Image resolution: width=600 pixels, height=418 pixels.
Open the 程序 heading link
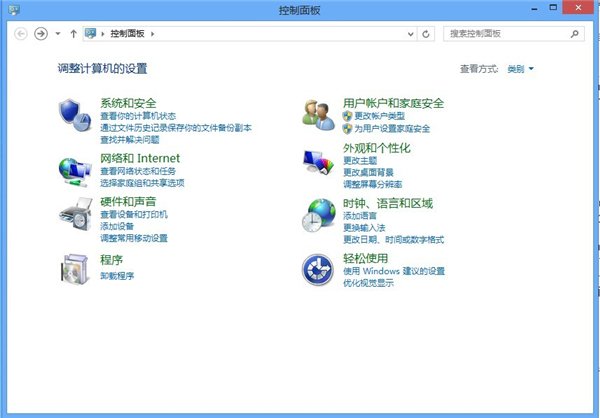111,260
